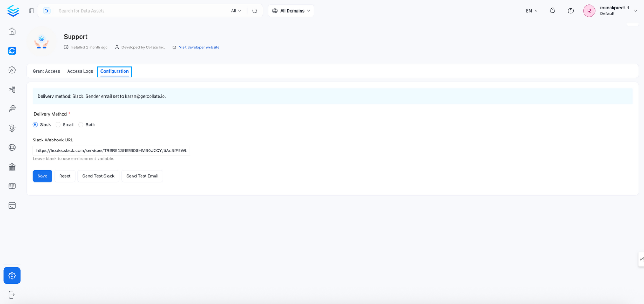Select the Slack delivery method radio
The height and width of the screenshot is (304, 644).
(35, 125)
